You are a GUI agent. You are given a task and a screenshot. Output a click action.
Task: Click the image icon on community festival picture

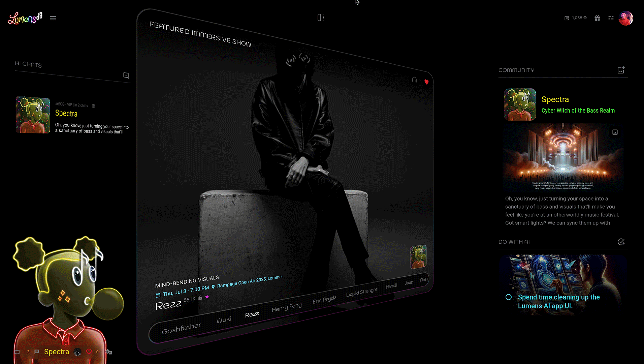pyautogui.click(x=615, y=132)
